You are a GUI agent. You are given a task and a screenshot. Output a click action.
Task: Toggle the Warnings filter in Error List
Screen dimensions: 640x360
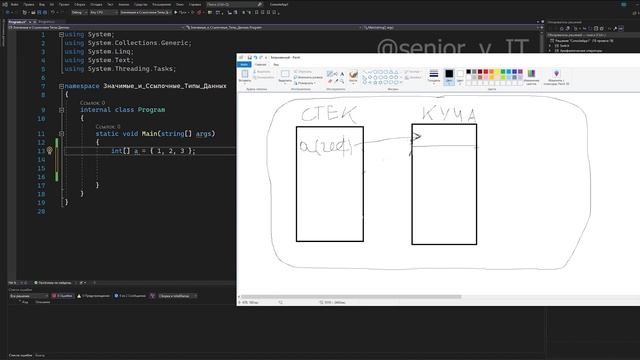coord(93,296)
